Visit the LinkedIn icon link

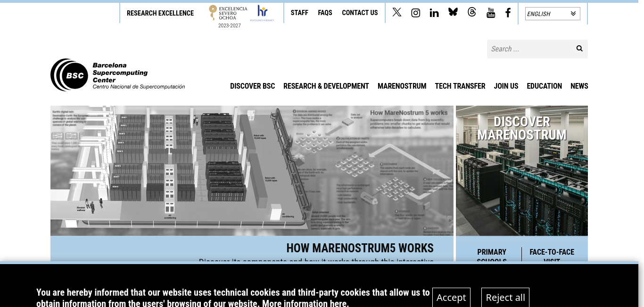point(434,13)
